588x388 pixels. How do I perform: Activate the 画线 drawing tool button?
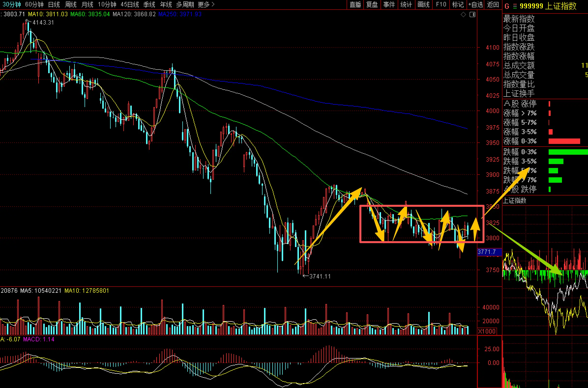(423, 4)
